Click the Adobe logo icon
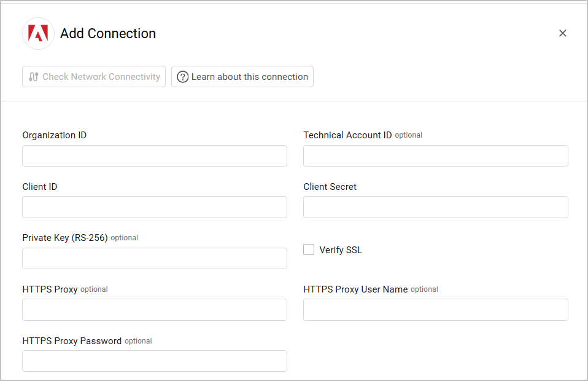 (x=38, y=34)
